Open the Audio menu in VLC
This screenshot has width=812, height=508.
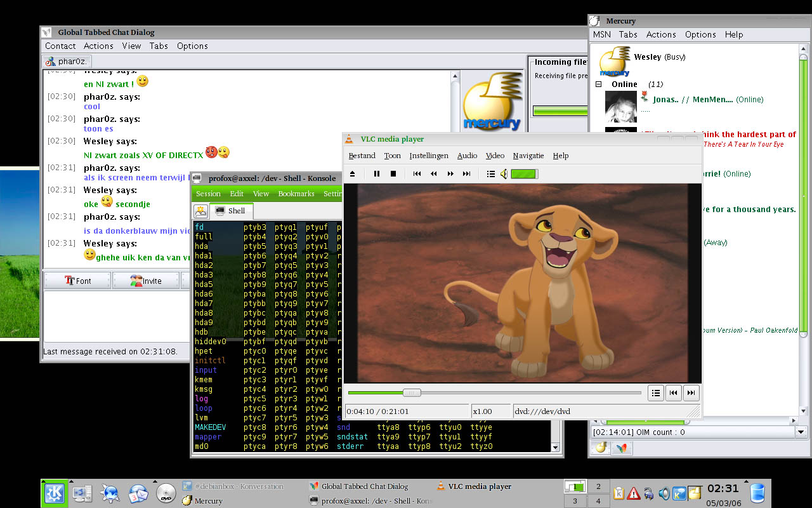(x=468, y=156)
